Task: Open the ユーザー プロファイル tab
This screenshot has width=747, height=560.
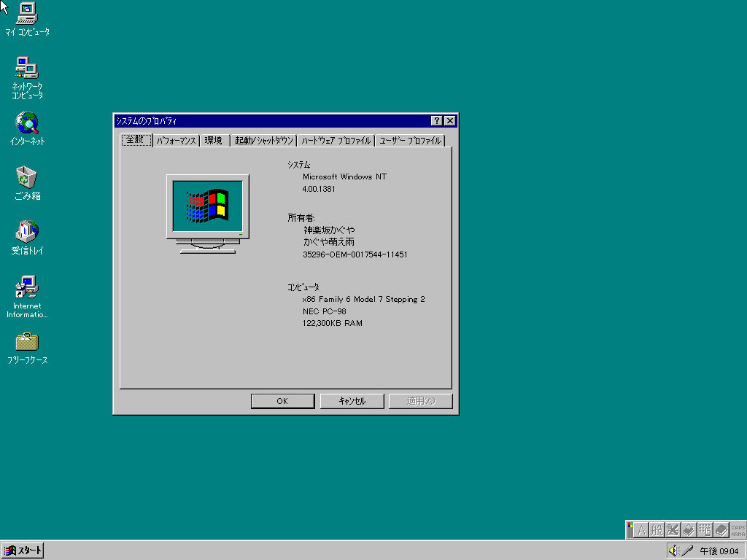Action: pos(410,141)
